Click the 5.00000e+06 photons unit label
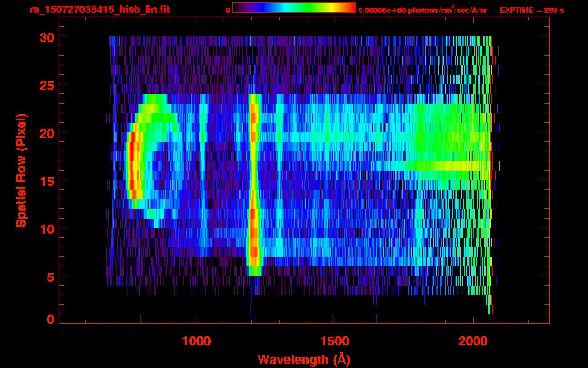588x368 pixels. coord(422,10)
